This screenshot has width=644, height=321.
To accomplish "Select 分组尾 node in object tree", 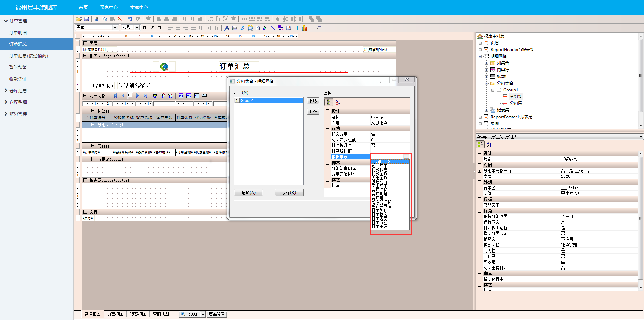I will coord(516,103).
